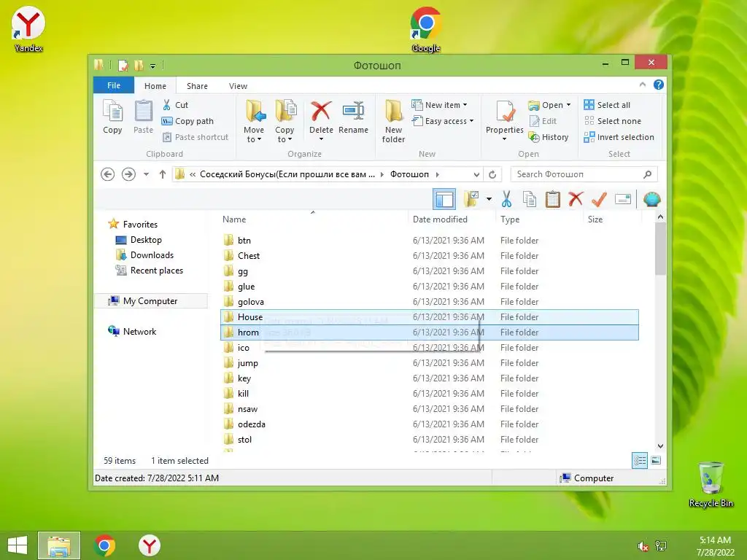Switch to details view layout button

640,461
